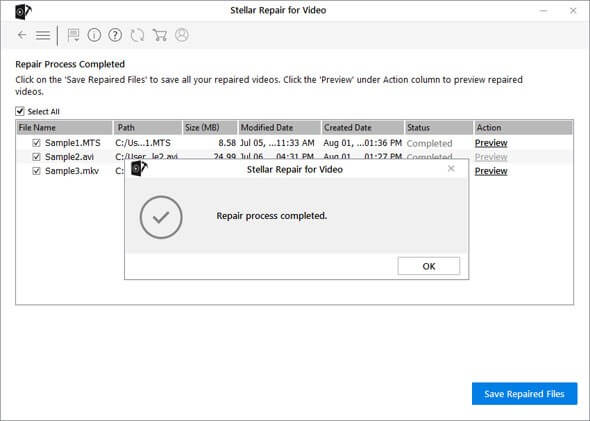590x421 pixels.
Task: Click OK in the repair completed dialog
Action: [x=429, y=266]
